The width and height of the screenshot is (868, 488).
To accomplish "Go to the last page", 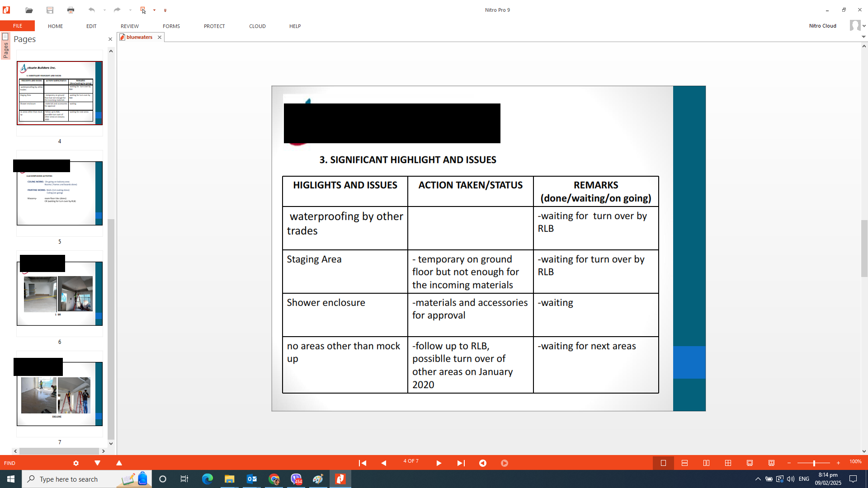I will pos(461,463).
